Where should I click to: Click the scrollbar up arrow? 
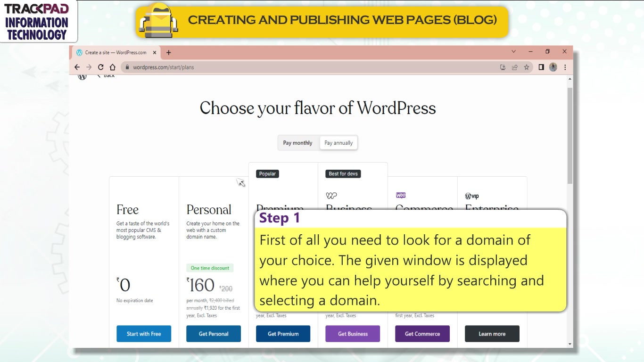point(570,79)
